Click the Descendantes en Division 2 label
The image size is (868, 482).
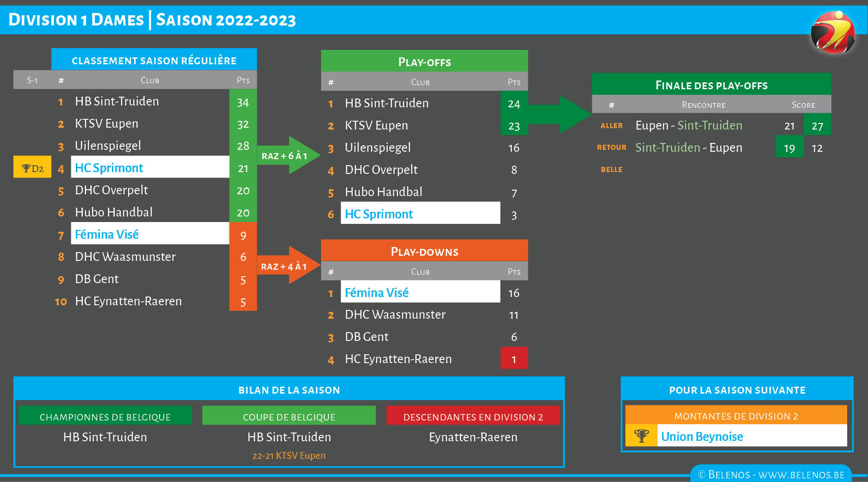point(473,416)
